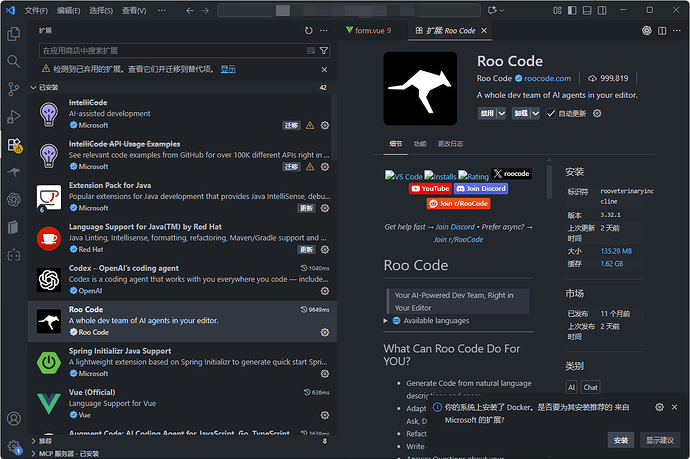Expand Available languages disclosure triangle

click(385, 321)
